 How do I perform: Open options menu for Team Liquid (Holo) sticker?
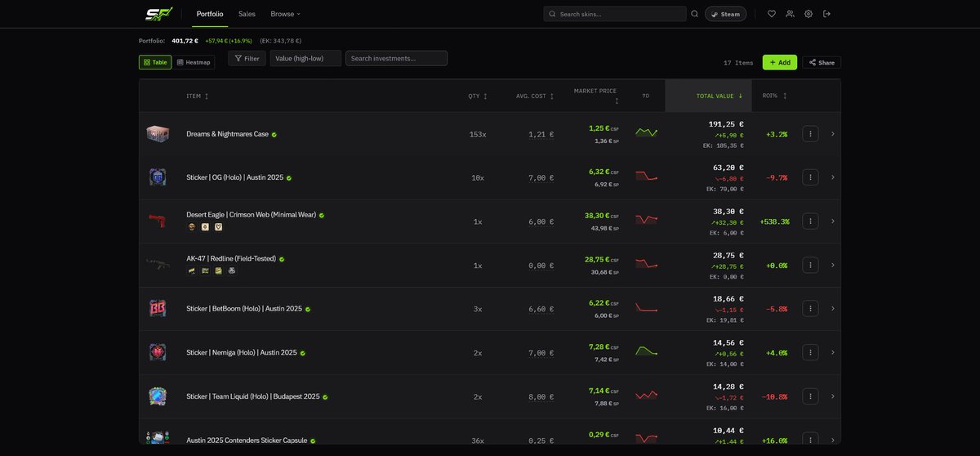pos(810,396)
